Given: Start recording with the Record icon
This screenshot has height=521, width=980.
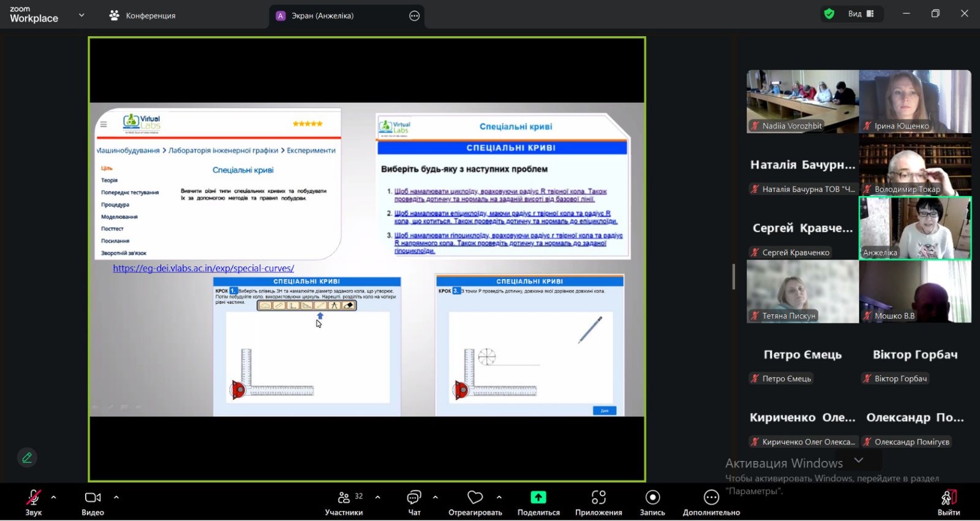Looking at the screenshot, I should click(652, 497).
